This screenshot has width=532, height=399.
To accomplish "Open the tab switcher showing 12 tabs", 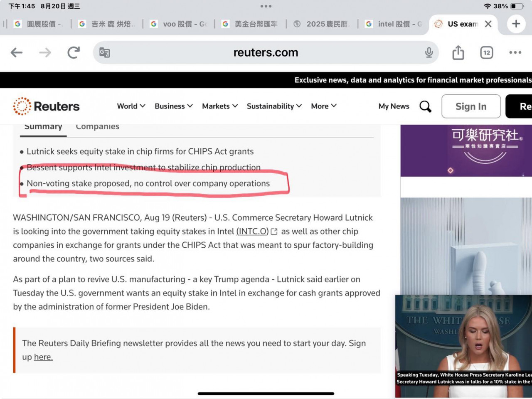I will (x=486, y=52).
